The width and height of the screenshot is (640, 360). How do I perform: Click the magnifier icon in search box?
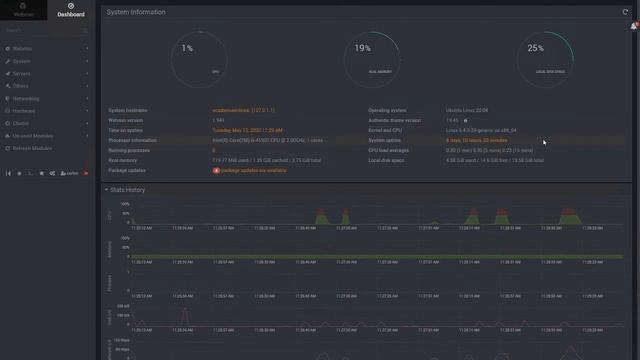click(85, 31)
